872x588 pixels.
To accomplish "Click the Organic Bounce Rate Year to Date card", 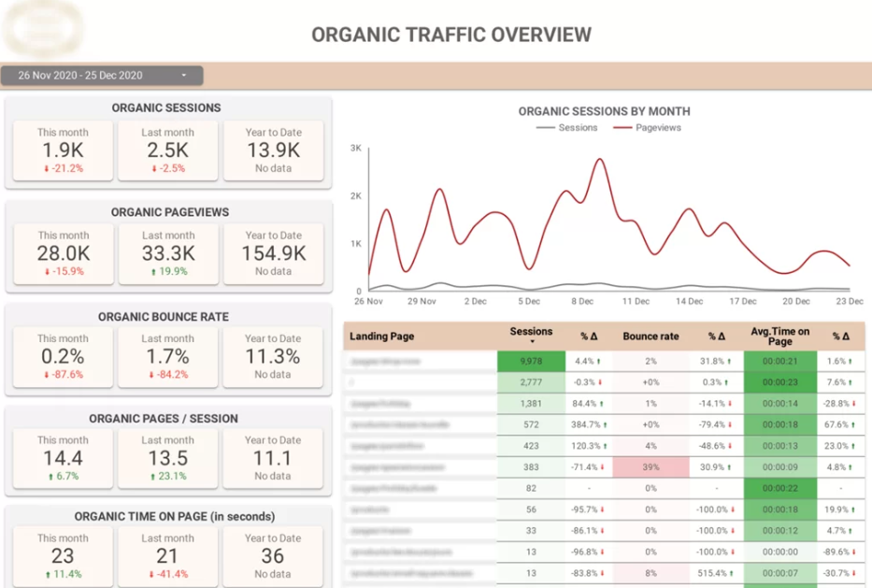I will [x=273, y=356].
